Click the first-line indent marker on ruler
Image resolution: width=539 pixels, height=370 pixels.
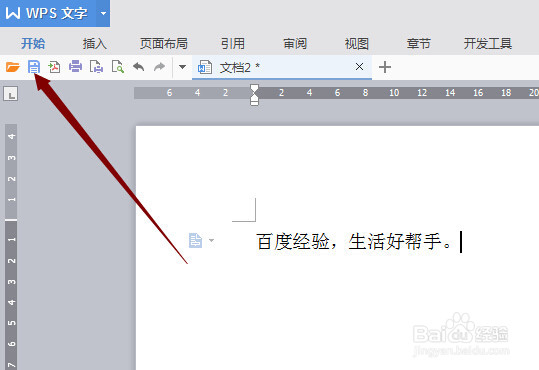[x=254, y=89]
